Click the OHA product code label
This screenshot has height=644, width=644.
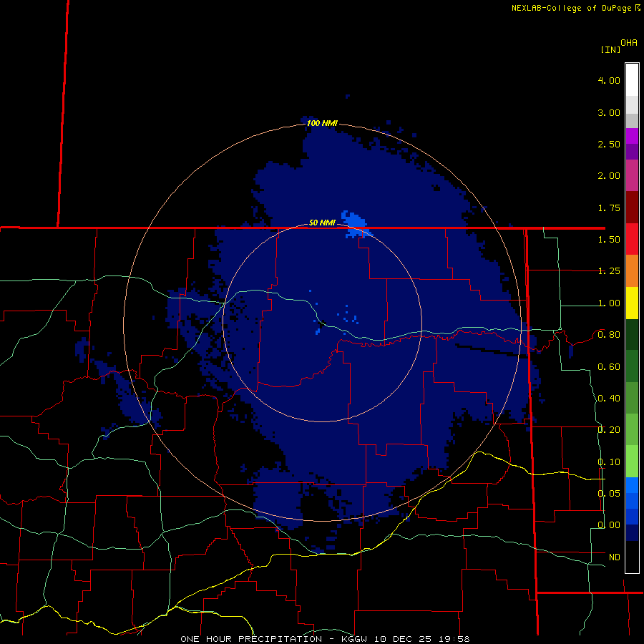628,42
